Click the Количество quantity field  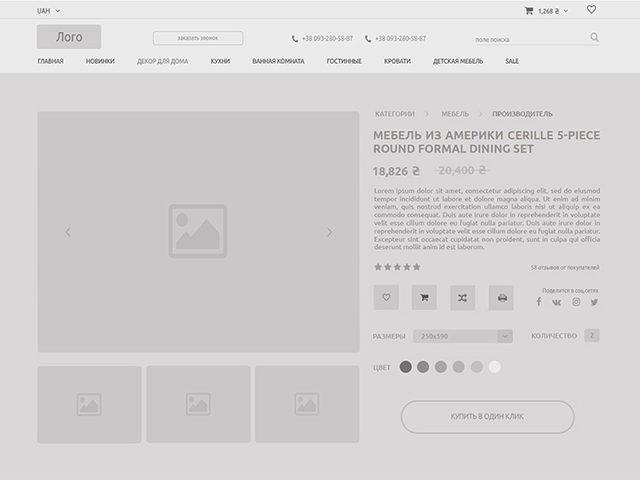pyautogui.click(x=592, y=336)
